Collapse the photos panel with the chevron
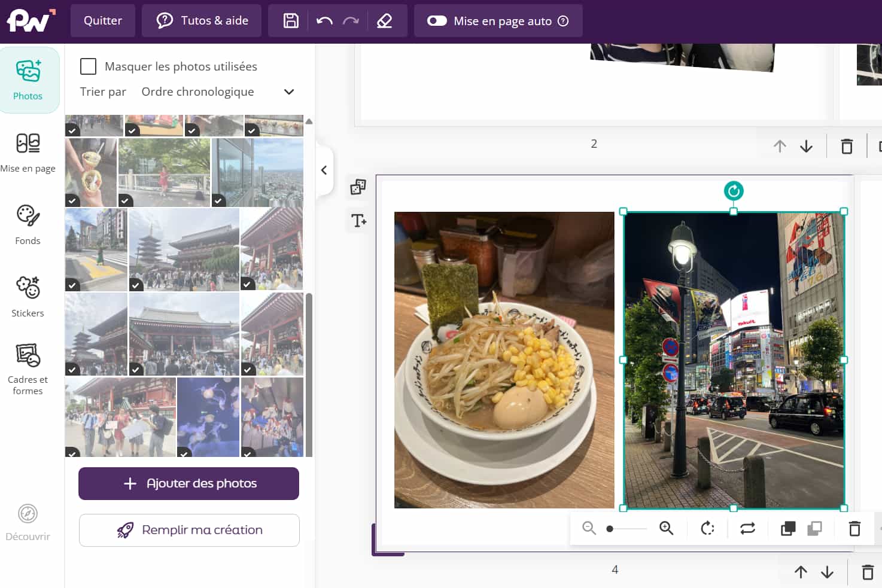The width and height of the screenshot is (882, 588). (x=324, y=170)
